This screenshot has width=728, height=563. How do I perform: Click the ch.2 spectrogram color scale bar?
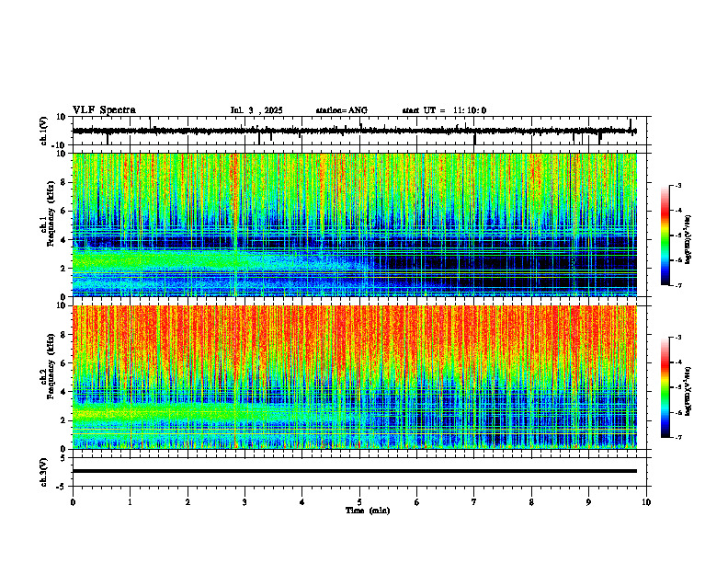[x=665, y=387]
